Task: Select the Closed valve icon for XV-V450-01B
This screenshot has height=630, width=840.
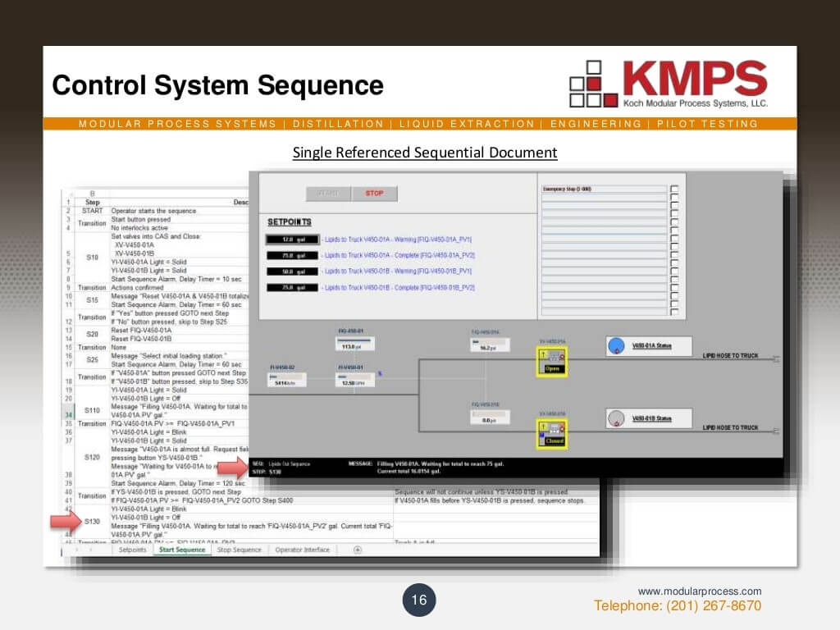Action: pyautogui.click(x=551, y=432)
